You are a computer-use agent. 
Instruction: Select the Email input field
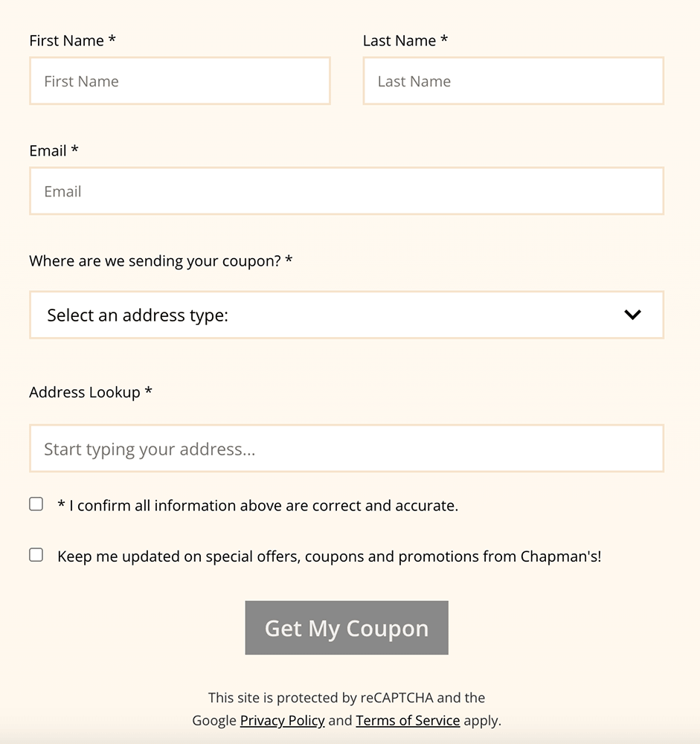(346, 191)
